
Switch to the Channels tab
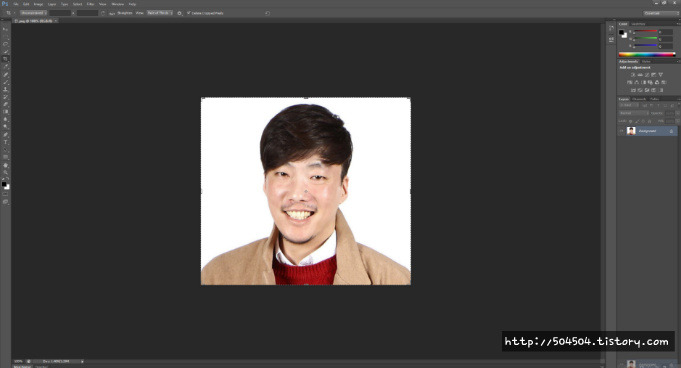[x=639, y=99]
